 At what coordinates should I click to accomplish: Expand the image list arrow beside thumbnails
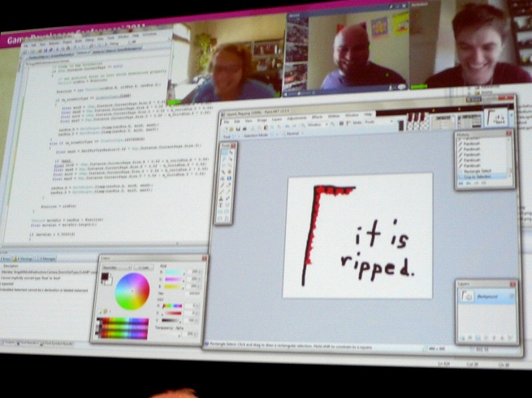tap(511, 116)
